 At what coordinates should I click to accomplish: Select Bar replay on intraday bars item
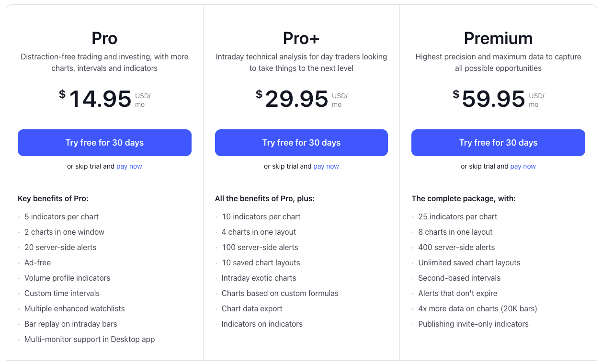click(x=71, y=324)
